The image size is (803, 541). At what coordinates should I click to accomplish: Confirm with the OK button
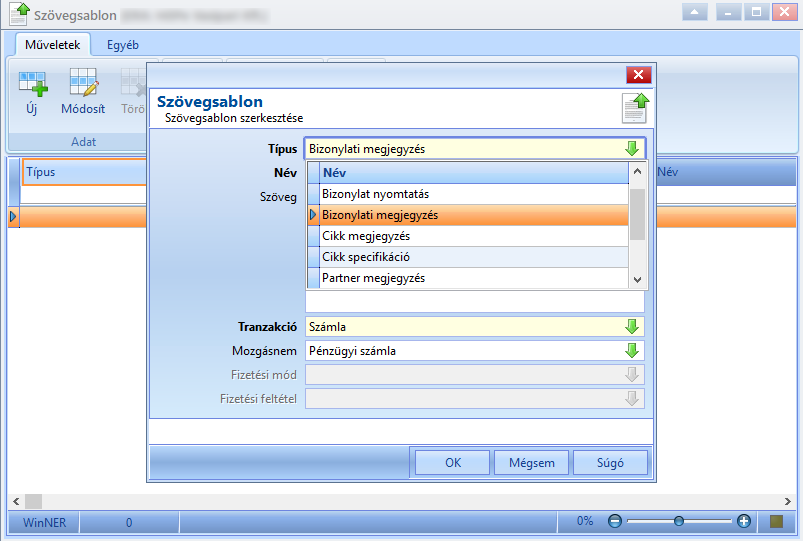[x=453, y=463]
